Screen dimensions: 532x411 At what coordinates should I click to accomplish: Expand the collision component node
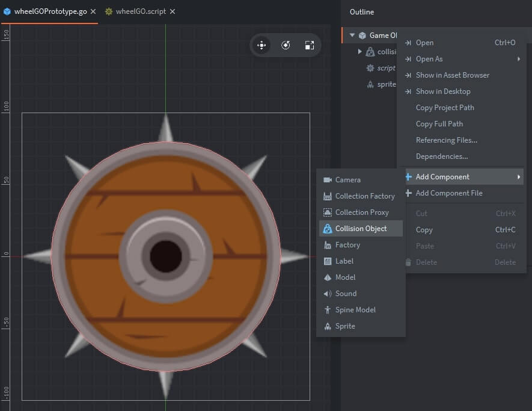[361, 51]
